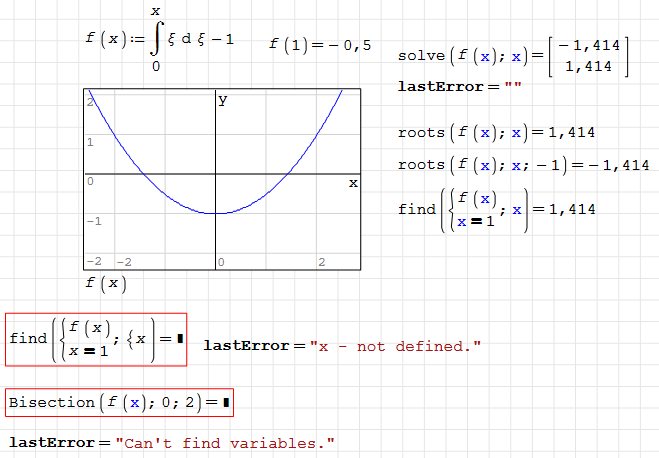Click the f(x) integral definition
This screenshot has height=458, width=659.
(160, 40)
